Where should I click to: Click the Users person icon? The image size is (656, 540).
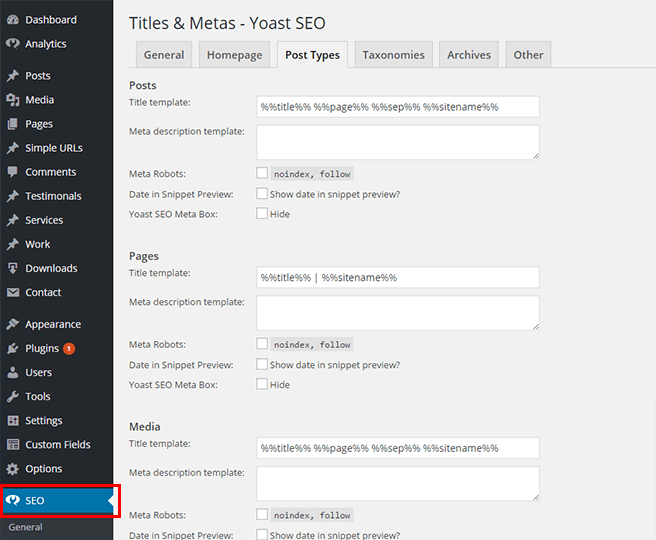point(13,372)
